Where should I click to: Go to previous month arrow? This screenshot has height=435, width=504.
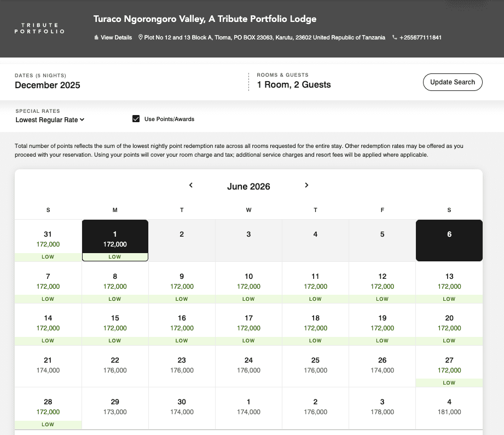point(191,185)
